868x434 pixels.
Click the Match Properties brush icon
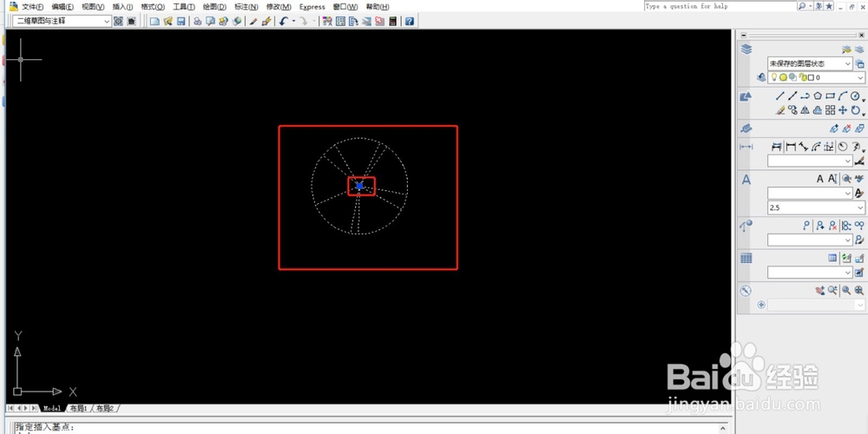(253, 21)
